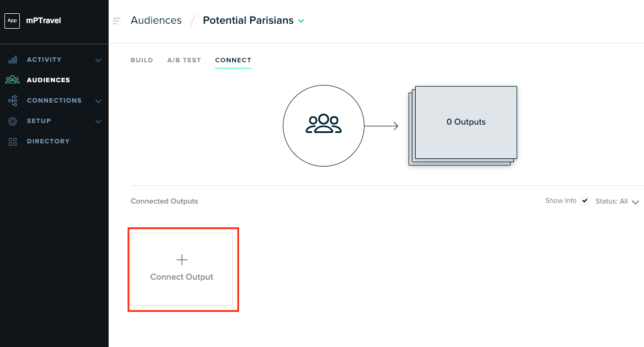Toggle the sidebar collapse hamburger icon

pos(117,20)
